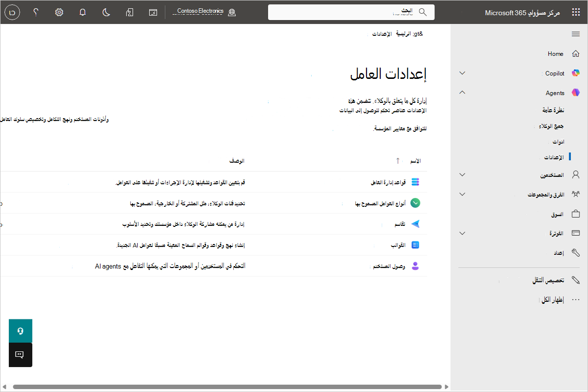
Task: Click the Billing card icon
Action: [576, 233]
